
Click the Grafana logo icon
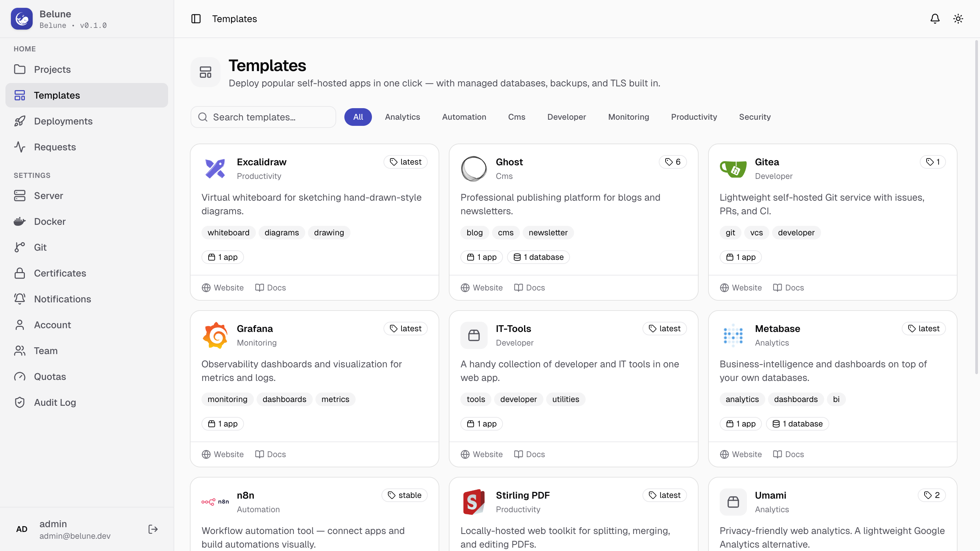[215, 335]
